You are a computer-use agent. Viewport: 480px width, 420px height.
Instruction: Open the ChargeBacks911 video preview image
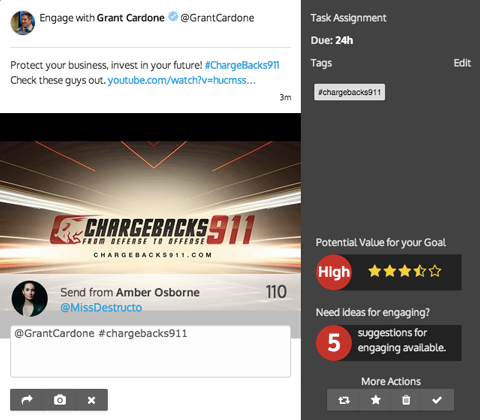coord(150,207)
